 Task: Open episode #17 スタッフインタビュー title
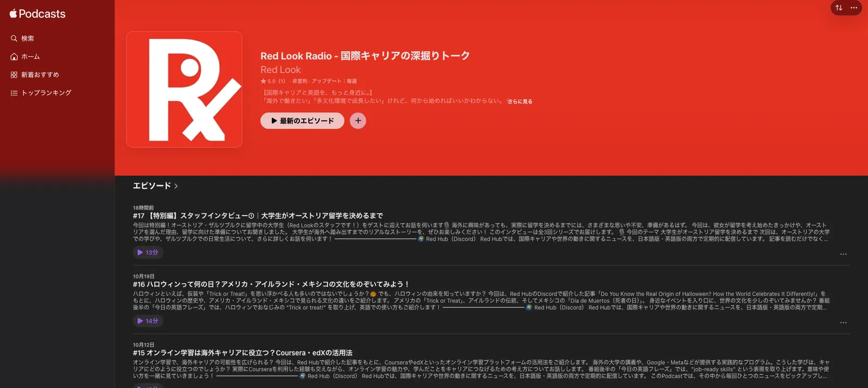pos(258,215)
